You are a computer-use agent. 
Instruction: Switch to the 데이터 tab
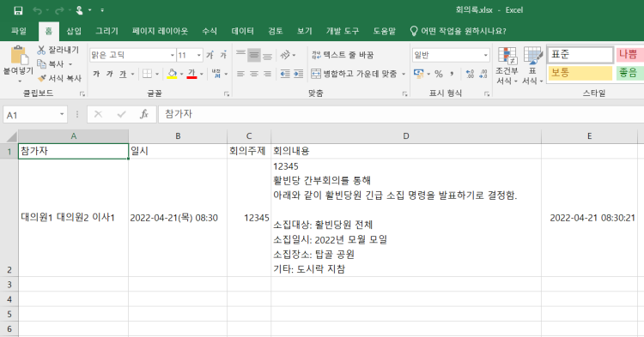point(242,31)
